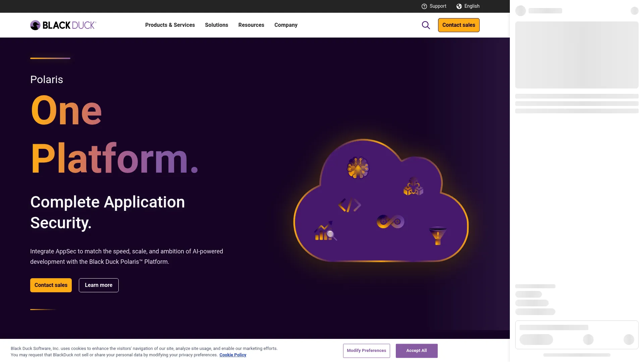The image size is (644, 362).
Task: Click the AI brain icon in cloud
Action: click(358, 168)
